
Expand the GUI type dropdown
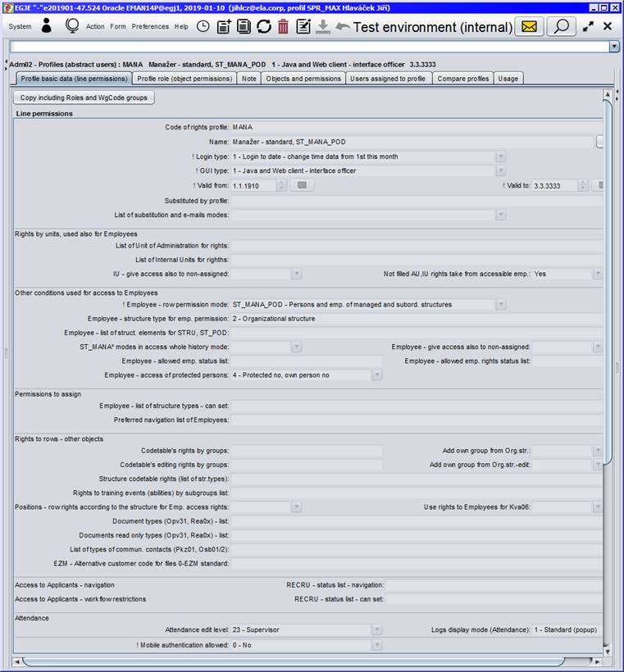click(x=500, y=171)
